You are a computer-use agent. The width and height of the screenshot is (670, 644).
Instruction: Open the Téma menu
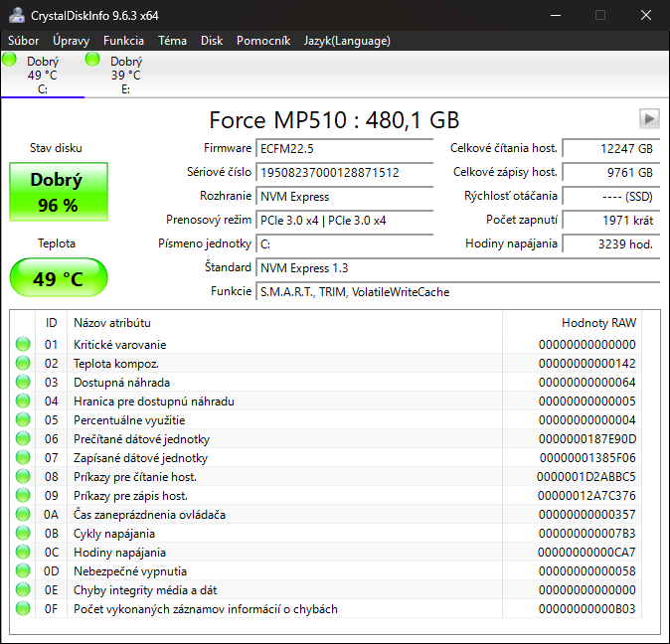click(x=172, y=41)
